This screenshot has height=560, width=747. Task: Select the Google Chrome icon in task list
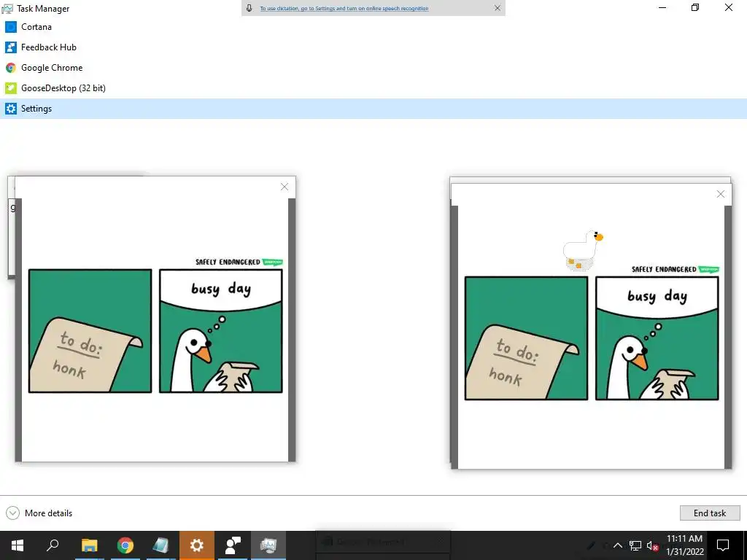10,68
